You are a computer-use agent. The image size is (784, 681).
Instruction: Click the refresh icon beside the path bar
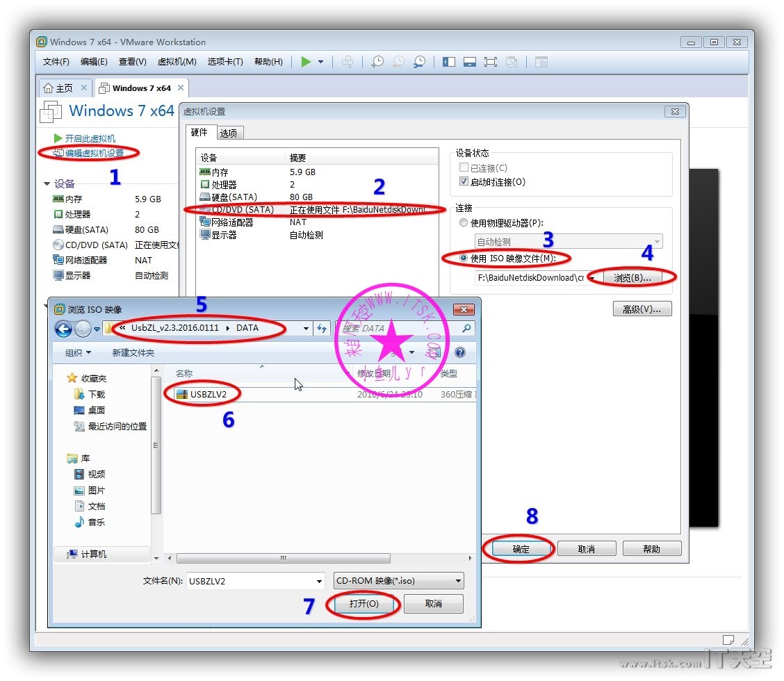tap(322, 329)
